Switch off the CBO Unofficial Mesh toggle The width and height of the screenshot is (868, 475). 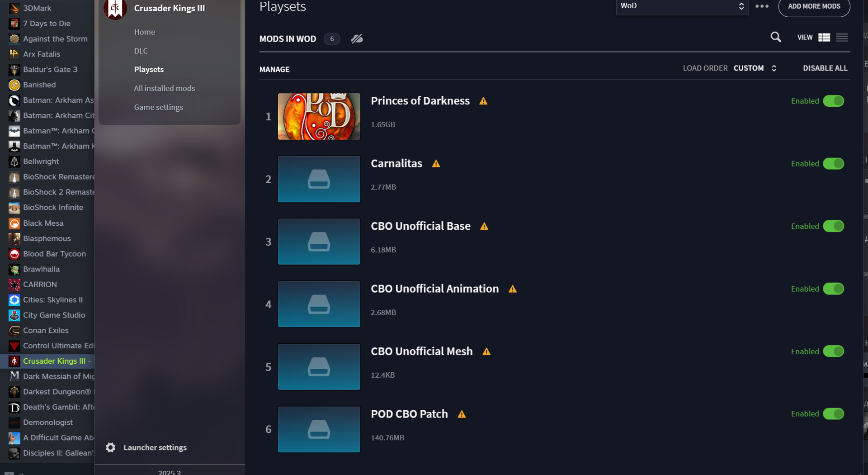(x=833, y=351)
